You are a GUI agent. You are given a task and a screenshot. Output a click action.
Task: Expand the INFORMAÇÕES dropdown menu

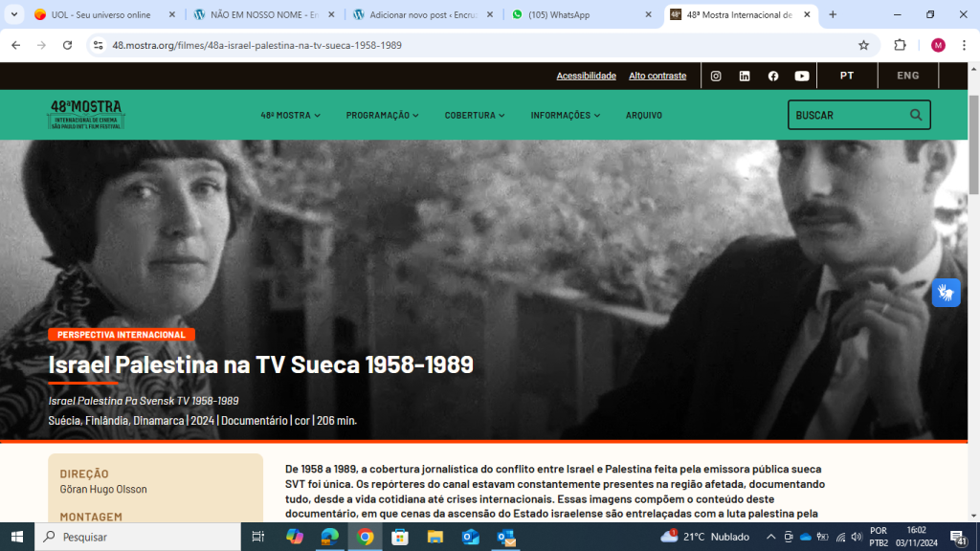(565, 116)
